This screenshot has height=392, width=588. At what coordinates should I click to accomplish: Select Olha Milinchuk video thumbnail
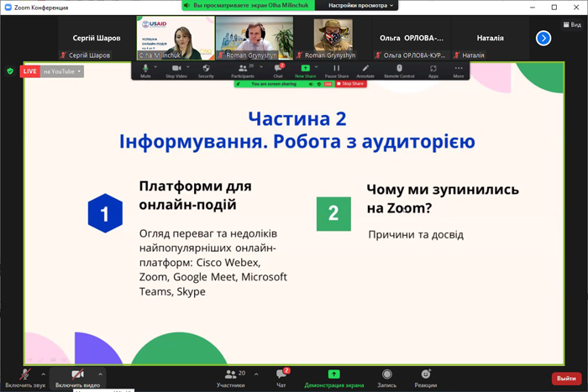coord(176,39)
